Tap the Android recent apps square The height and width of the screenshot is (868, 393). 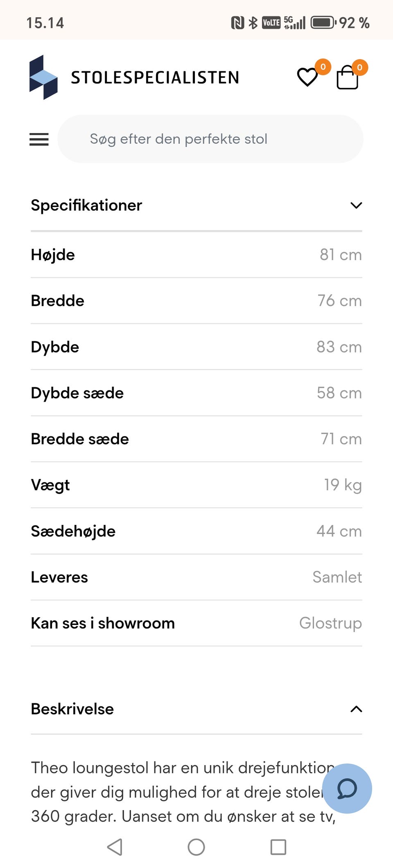[x=278, y=847]
